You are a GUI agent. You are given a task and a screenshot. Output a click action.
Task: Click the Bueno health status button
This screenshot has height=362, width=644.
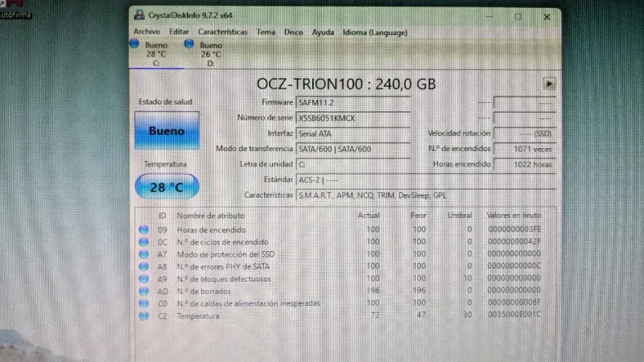pos(167,130)
